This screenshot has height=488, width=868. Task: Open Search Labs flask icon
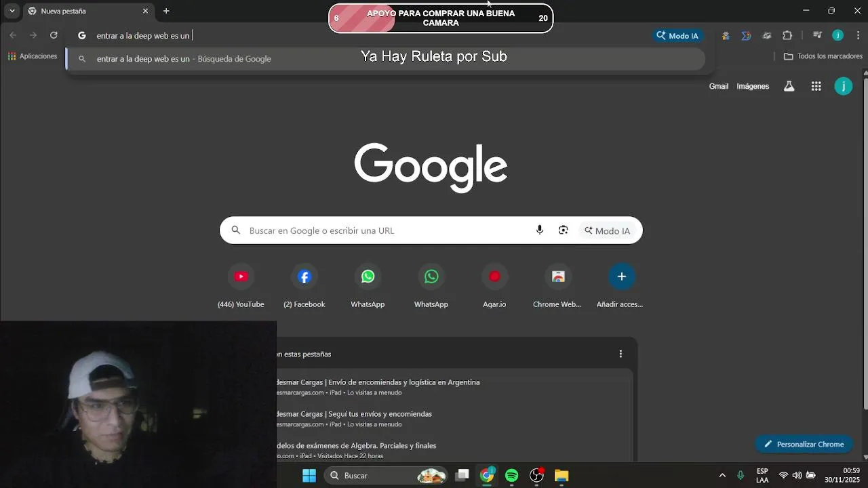[789, 86]
